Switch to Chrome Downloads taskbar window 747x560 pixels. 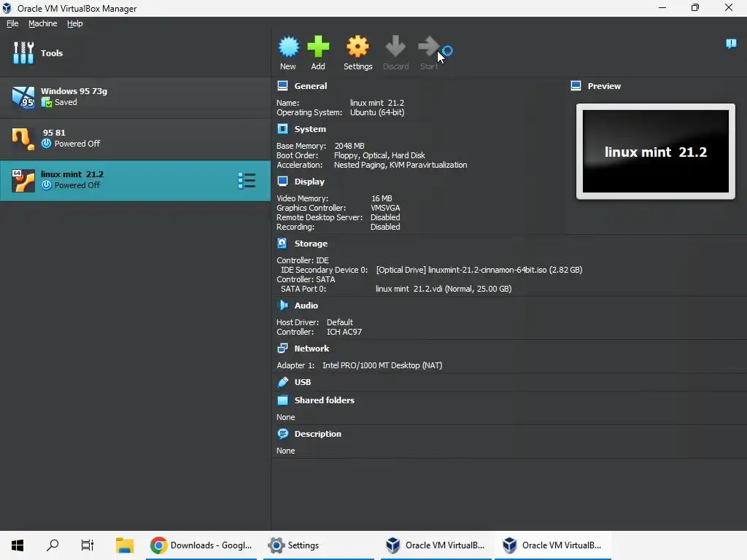201,545
